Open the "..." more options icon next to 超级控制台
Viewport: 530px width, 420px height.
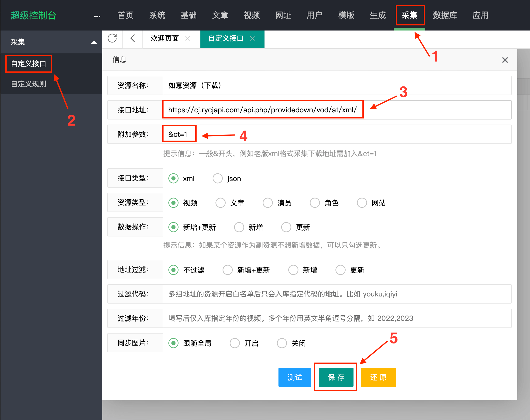[97, 16]
